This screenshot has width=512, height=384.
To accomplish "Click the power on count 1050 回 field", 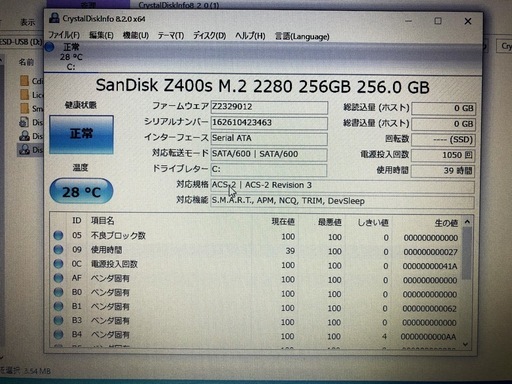I will 444,155.
